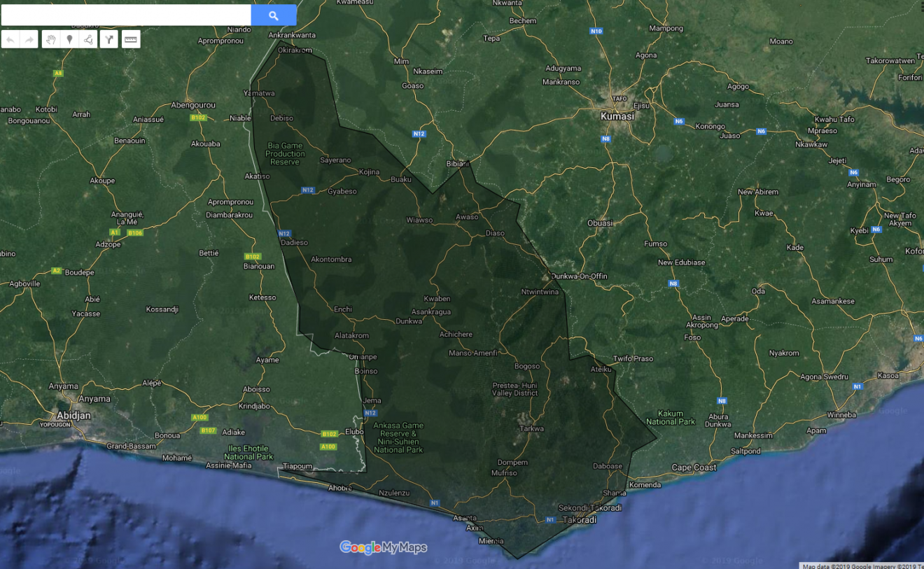
Task: Click the Map data attribution text
Action: (862, 566)
